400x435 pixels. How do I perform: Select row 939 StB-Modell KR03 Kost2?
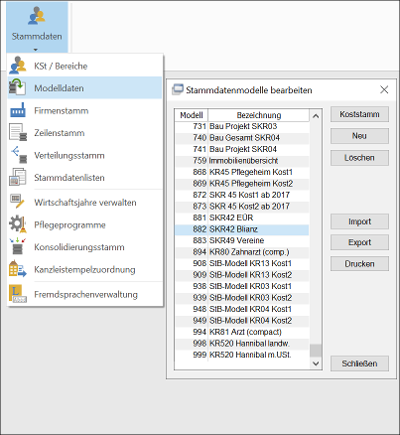coord(242,298)
